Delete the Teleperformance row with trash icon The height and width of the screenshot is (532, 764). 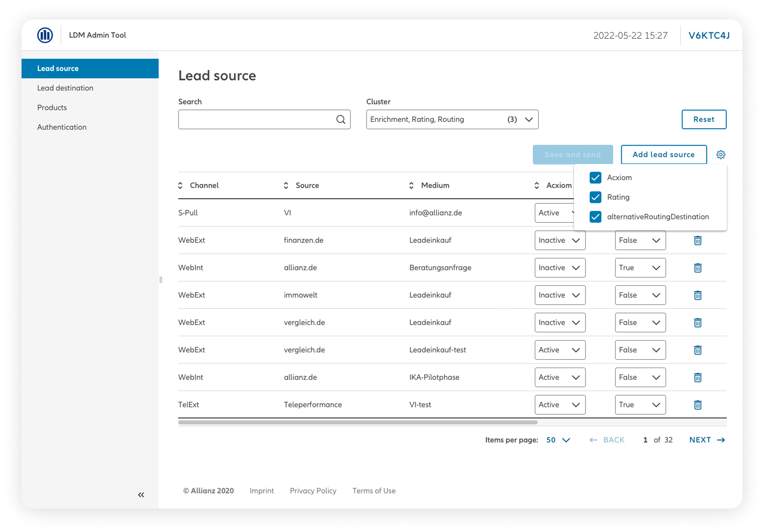coord(698,405)
